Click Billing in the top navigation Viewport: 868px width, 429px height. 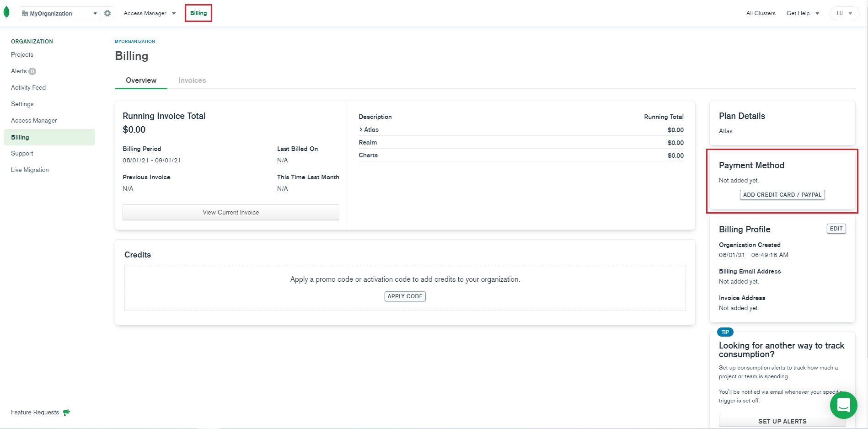coord(198,13)
